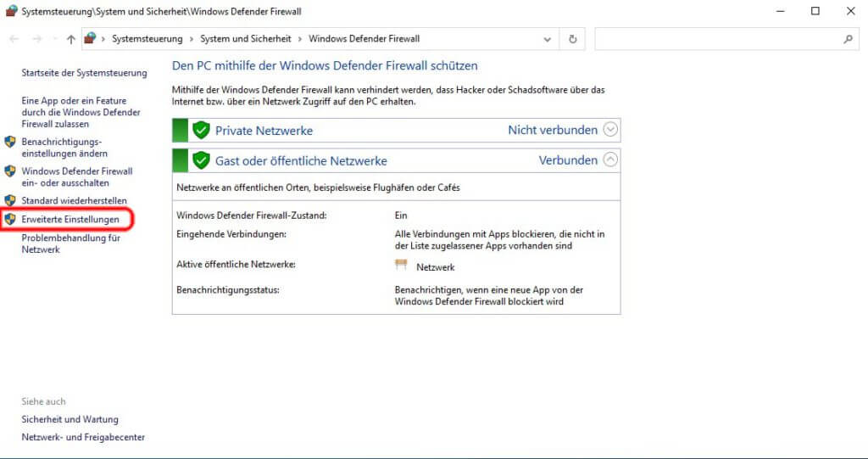The height and width of the screenshot is (459, 868).
Task: Click Startseite der Systemsteuerung link
Action: 84,73
